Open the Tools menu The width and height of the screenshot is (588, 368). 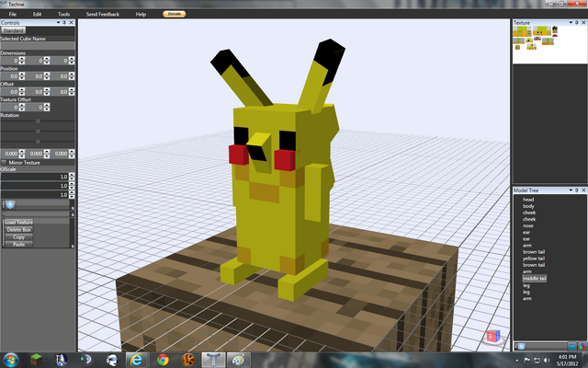click(63, 14)
